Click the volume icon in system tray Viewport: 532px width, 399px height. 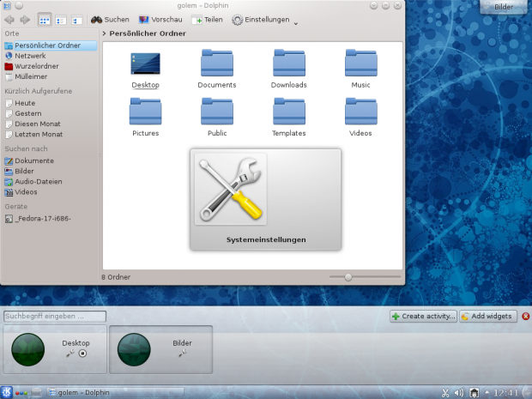click(x=458, y=393)
